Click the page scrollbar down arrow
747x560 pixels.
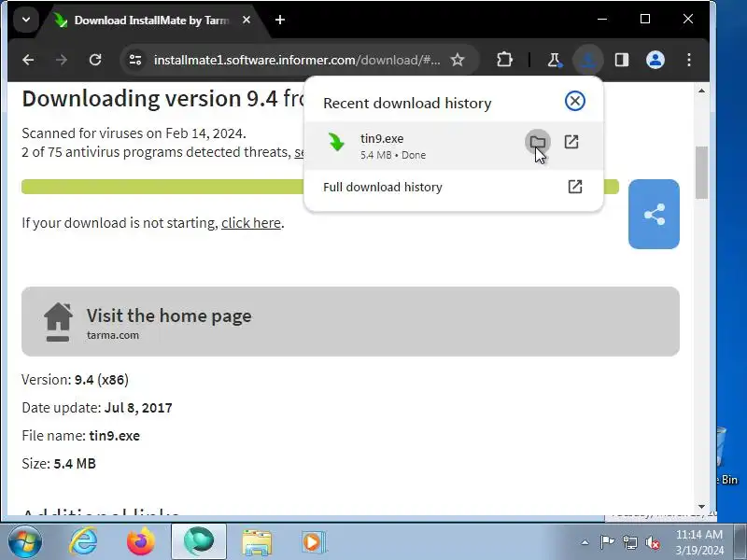tap(701, 507)
